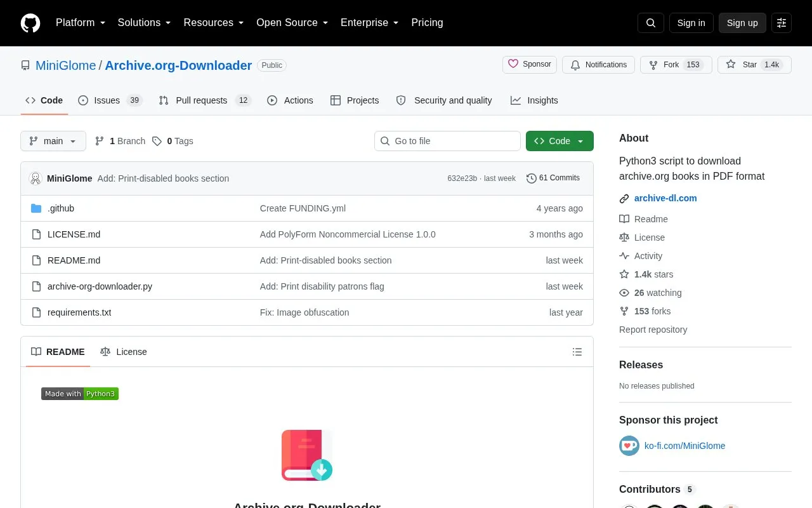Open the Projects tab

click(x=355, y=100)
